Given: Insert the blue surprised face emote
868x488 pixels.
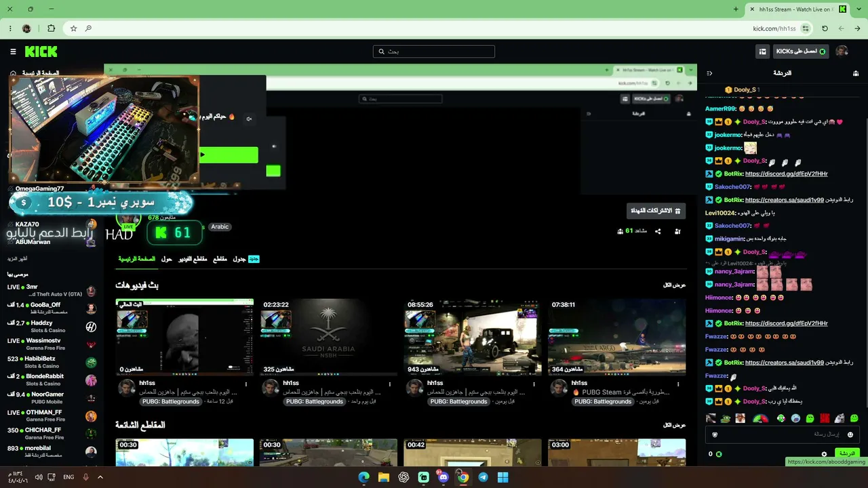Looking at the screenshot, I should click(795, 419).
